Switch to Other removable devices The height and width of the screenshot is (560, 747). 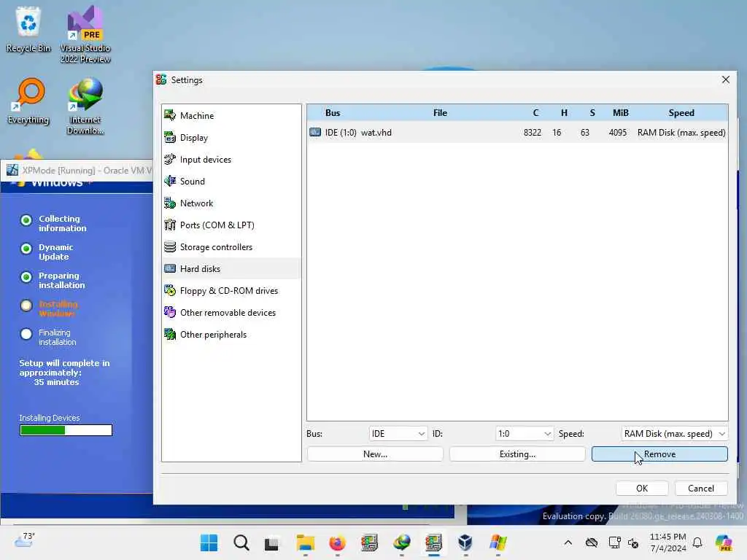pos(231,313)
